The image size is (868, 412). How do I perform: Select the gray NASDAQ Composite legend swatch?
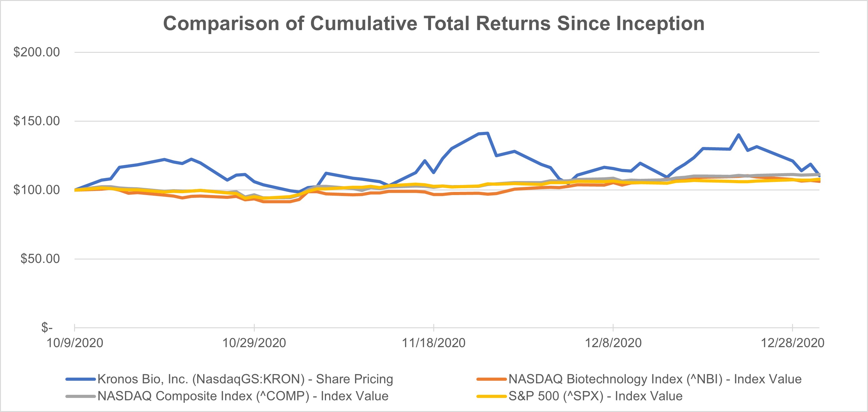pyautogui.click(x=81, y=396)
